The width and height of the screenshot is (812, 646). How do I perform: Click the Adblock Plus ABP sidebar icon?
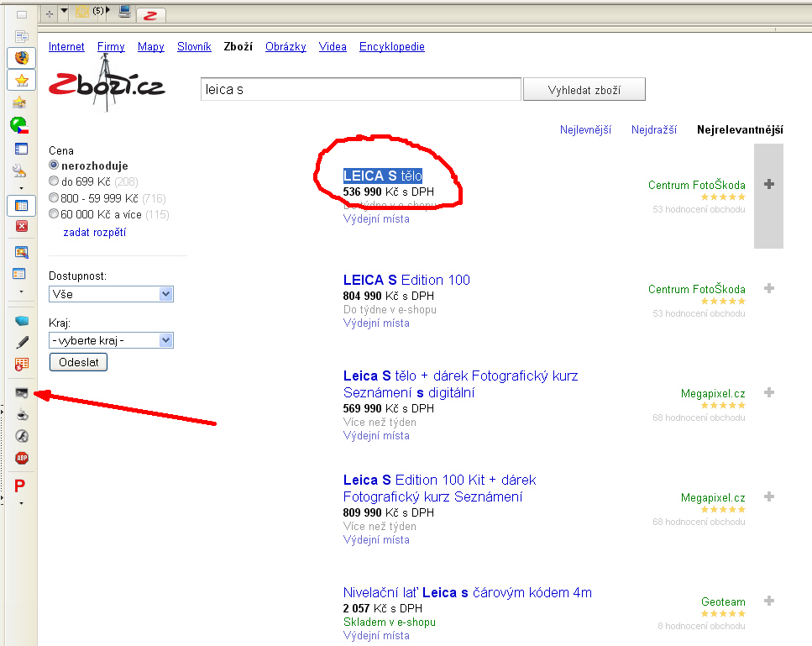pyautogui.click(x=22, y=458)
